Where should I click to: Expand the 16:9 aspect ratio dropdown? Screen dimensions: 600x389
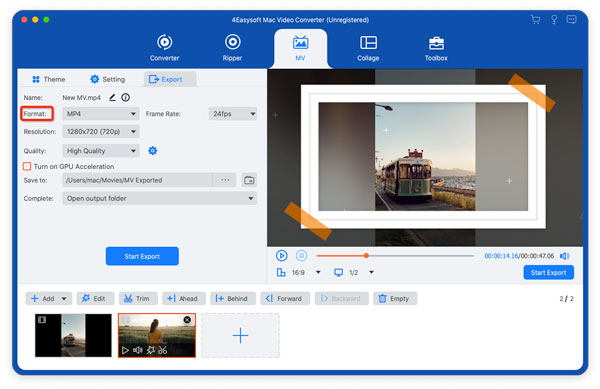tap(318, 272)
